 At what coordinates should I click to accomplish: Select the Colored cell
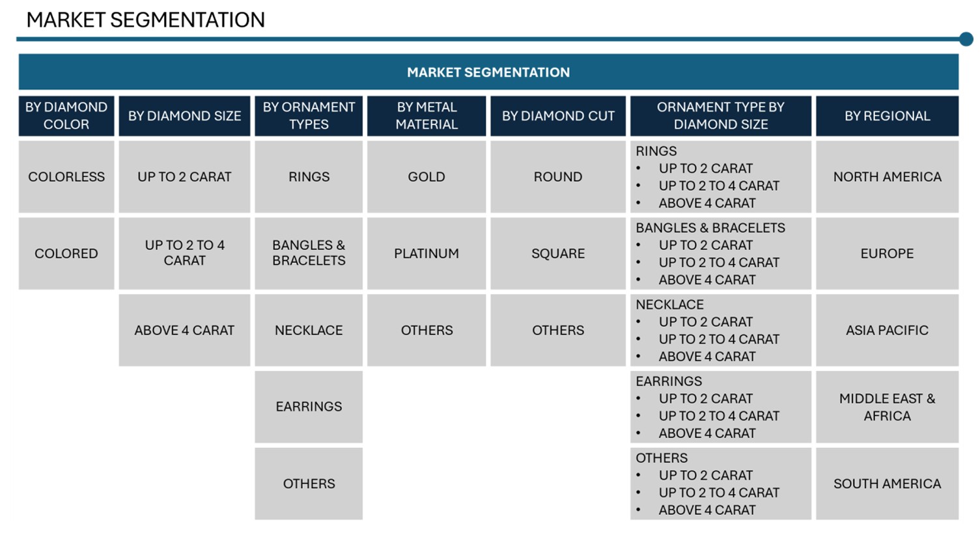coord(66,253)
